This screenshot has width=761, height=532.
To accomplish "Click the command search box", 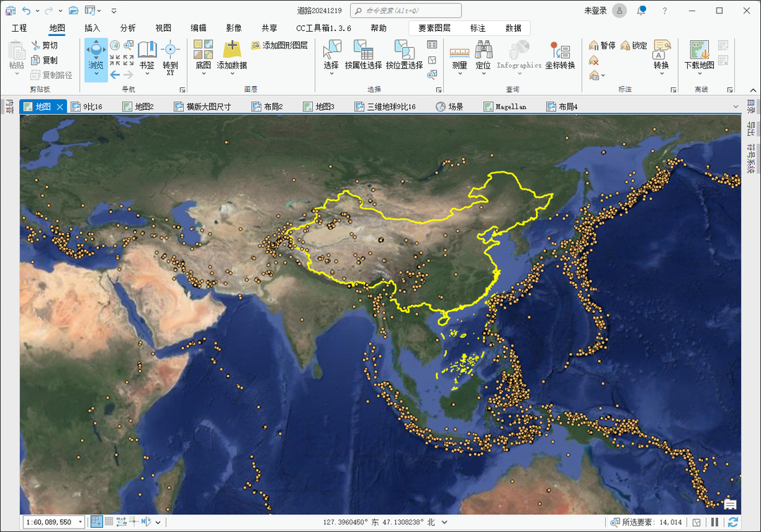I will click(406, 11).
